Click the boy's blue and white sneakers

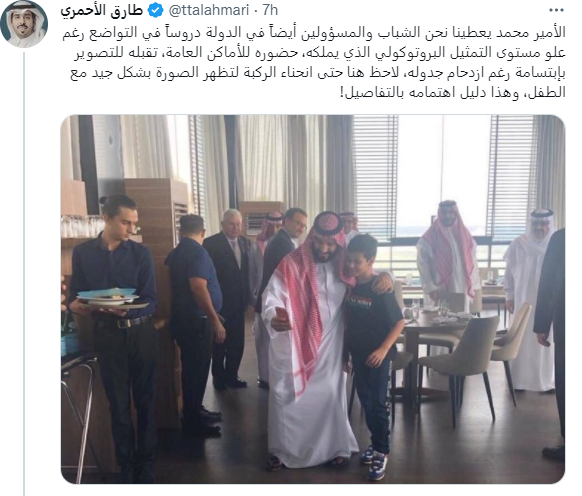point(375,462)
